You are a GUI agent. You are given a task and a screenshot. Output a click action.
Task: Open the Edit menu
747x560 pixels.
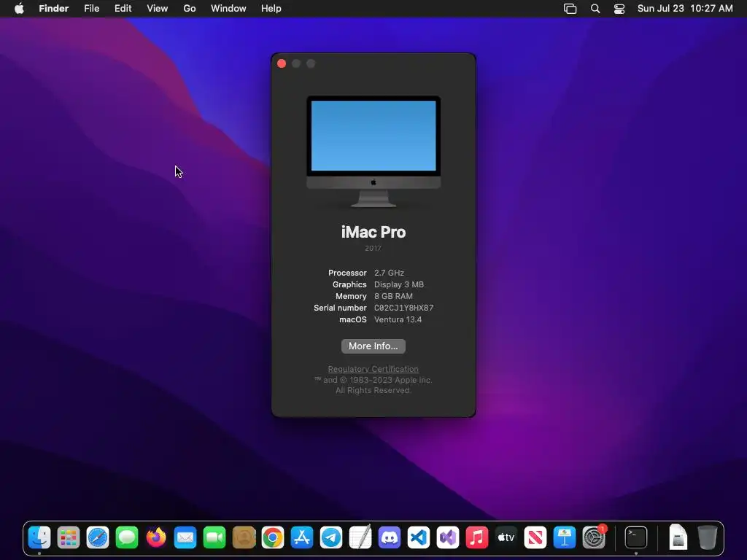(x=123, y=9)
